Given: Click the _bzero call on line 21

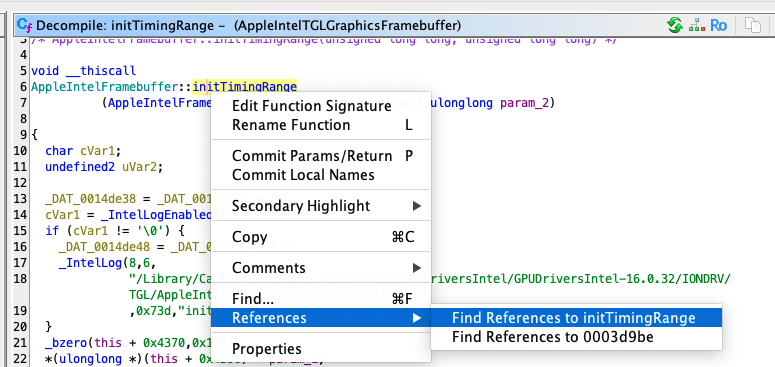Looking at the screenshot, I should (x=65, y=342).
